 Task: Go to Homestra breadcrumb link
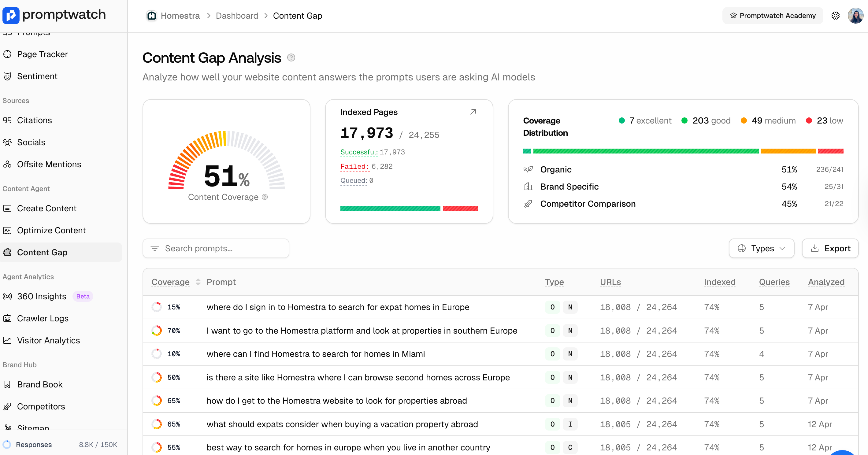tap(180, 16)
